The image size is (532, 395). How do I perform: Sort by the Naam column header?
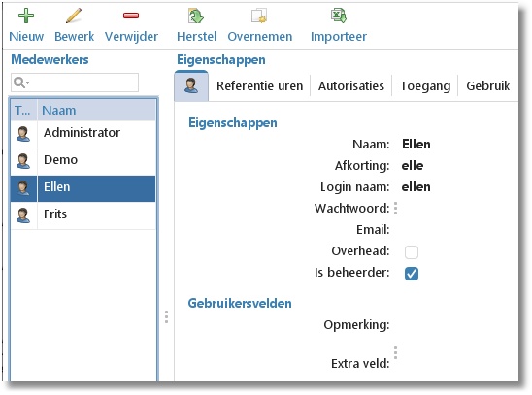(x=96, y=111)
